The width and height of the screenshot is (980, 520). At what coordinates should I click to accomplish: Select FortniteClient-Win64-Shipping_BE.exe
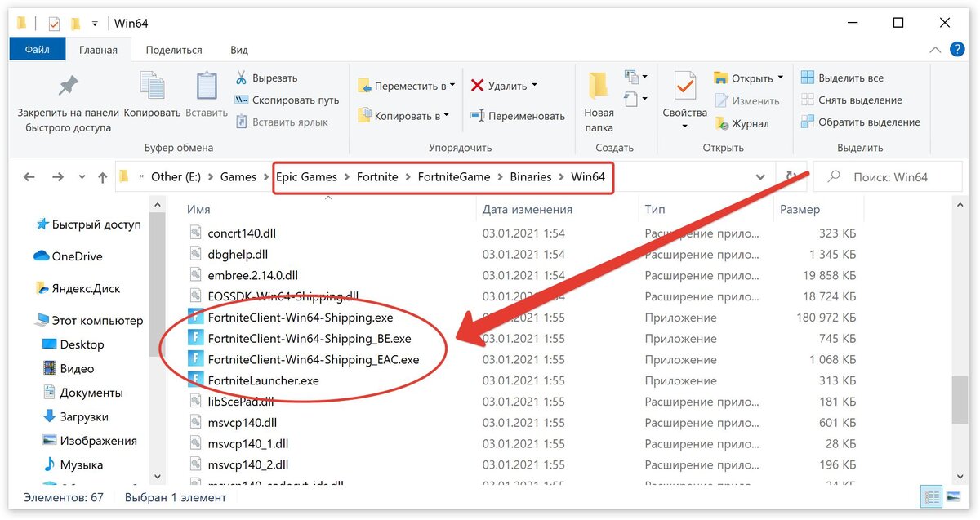(x=310, y=338)
